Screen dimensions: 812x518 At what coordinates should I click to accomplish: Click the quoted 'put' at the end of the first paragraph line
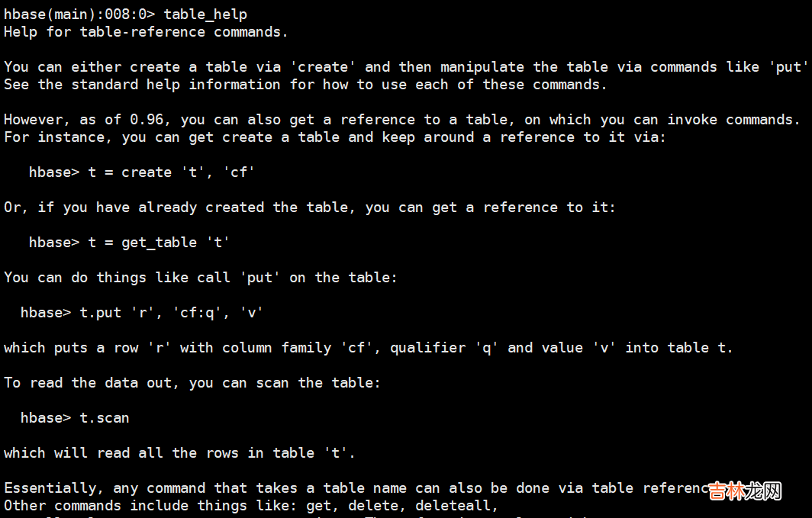coord(788,66)
